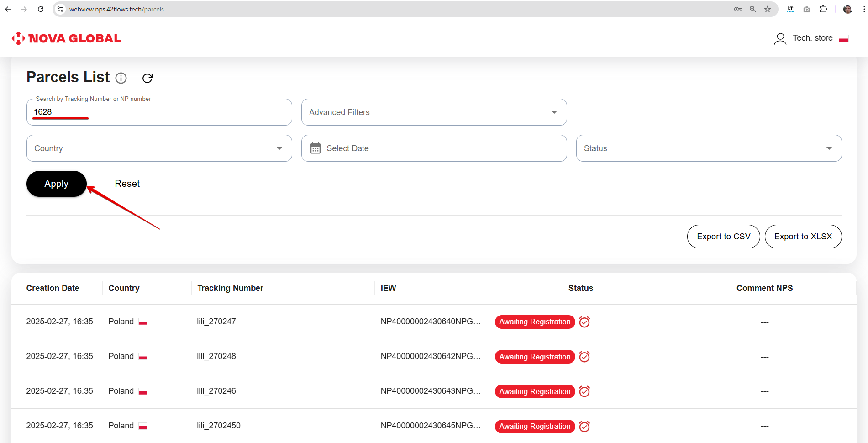Click the Parcels List info icon
This screenshot has height=443, width=868.
(121, 78)
